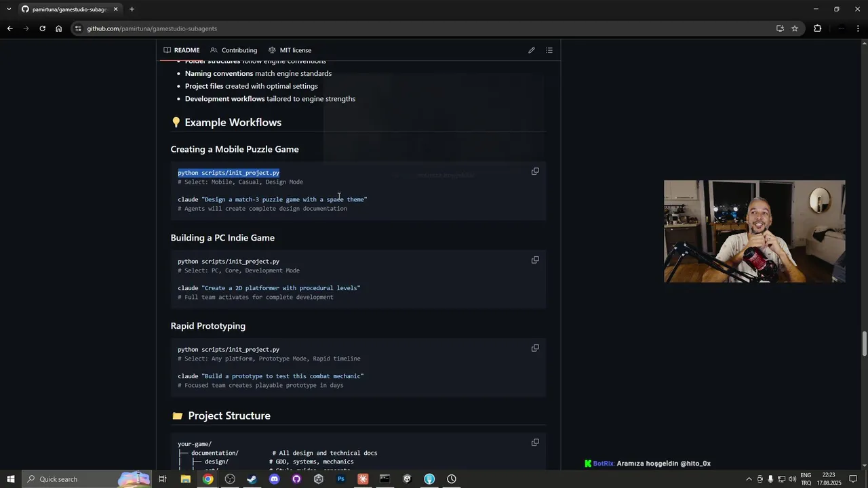Reload the GitHub page
Screen dimensions: 868x488
pos(42,28)
